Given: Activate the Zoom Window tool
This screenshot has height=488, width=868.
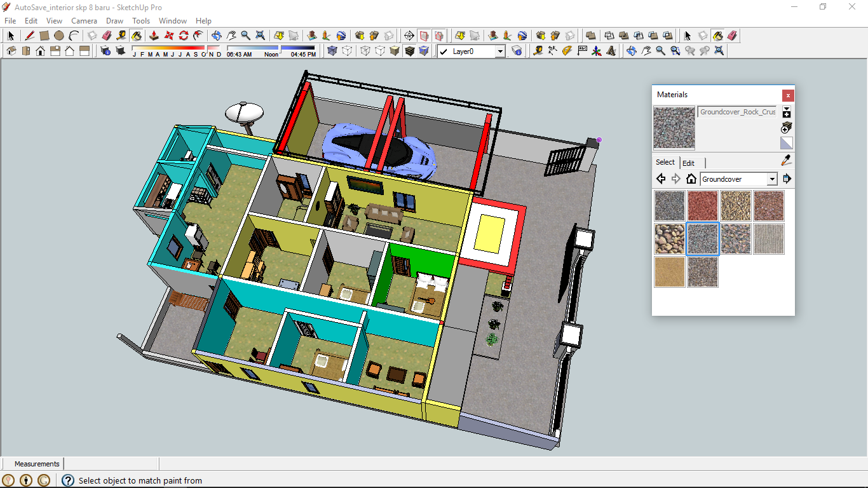Looking at the screenshot, I should 675,51.
